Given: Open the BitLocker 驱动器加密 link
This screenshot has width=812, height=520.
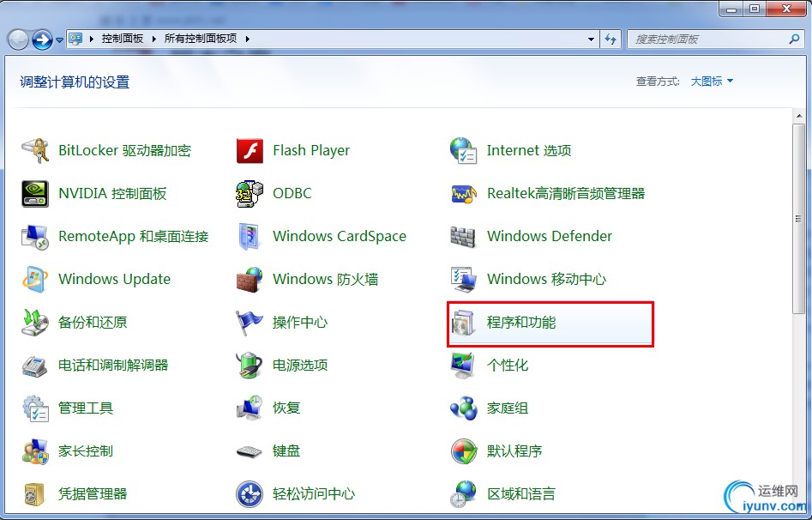Looking at the screenshot, I should click(x=125, y=150).
